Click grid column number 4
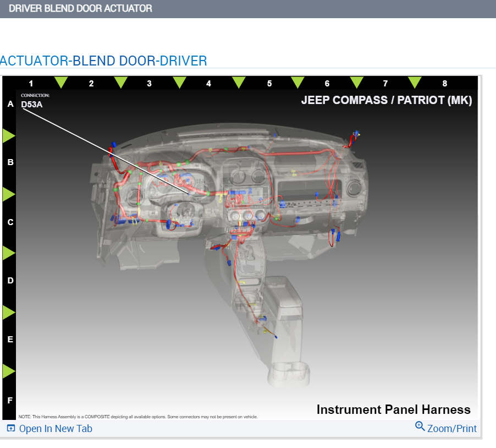496x448 pixels. 208,84
